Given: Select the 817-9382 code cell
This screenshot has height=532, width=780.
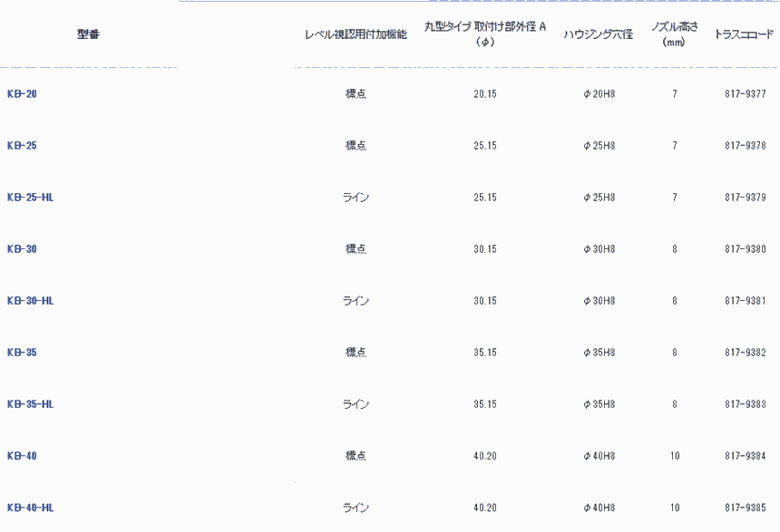Looking at the screenshot, I should [x=746, y=353].
